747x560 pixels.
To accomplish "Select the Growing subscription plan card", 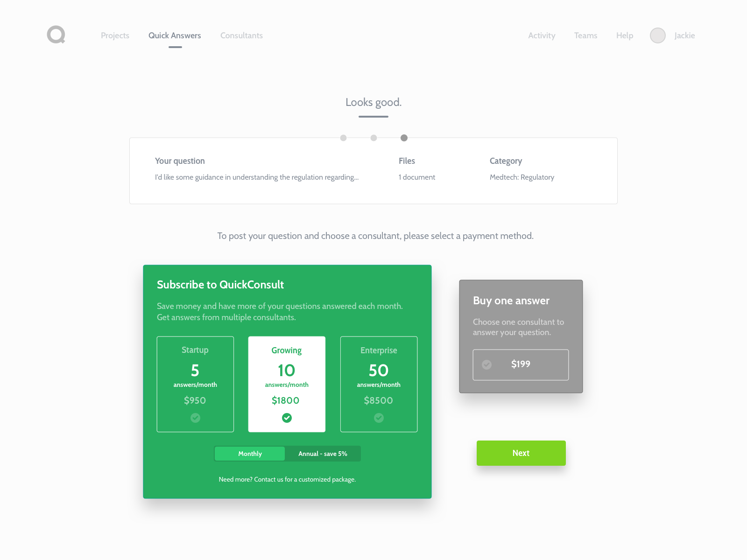I will click(x=287, y=384).
